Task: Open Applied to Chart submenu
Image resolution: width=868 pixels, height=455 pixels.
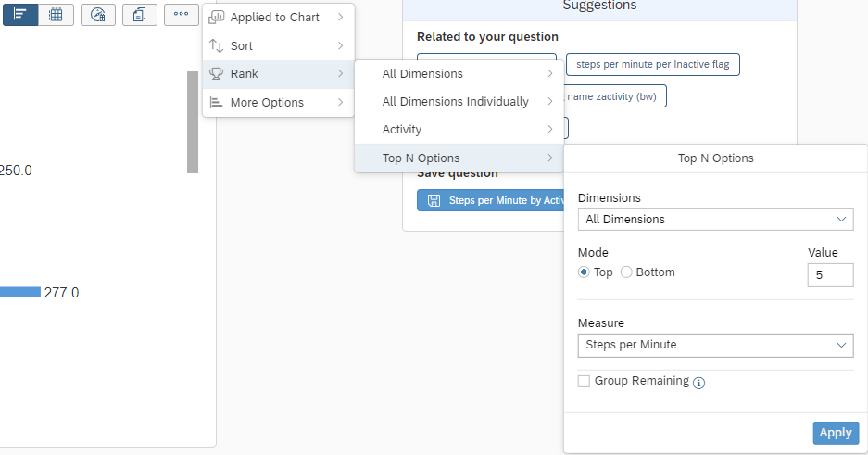Action: (x=277, y=18)
